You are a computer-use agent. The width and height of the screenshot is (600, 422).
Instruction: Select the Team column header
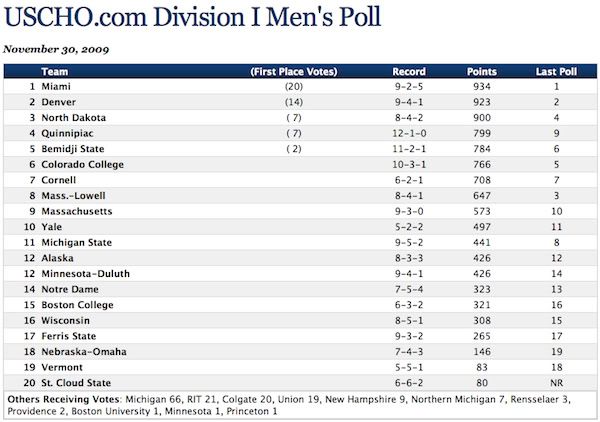55,72
